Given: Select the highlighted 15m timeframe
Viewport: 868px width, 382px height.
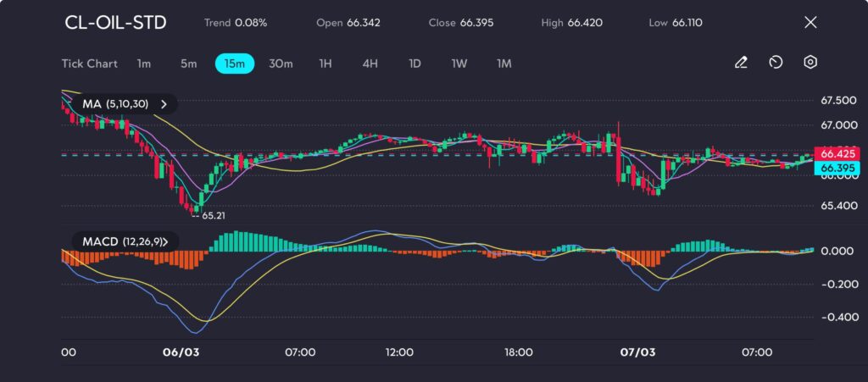Looking at the screenshot, I should pyautogui.click(x=235, y=64).
